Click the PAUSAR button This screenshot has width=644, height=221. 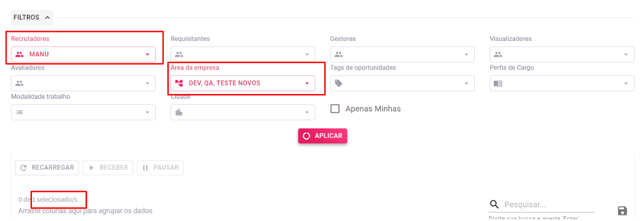click(x=160, y=168)
